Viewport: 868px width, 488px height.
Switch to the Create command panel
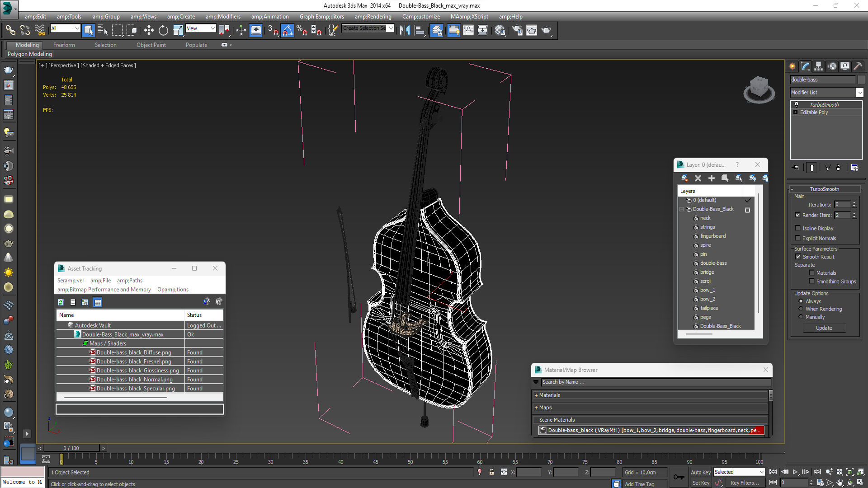tap(793, 66)
